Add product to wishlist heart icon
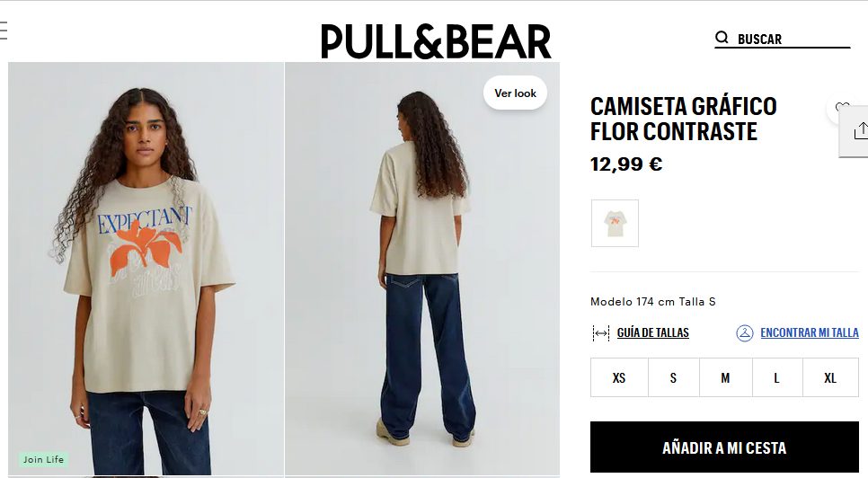This screenshot has width=868, height=478. (x=843, y=108)
